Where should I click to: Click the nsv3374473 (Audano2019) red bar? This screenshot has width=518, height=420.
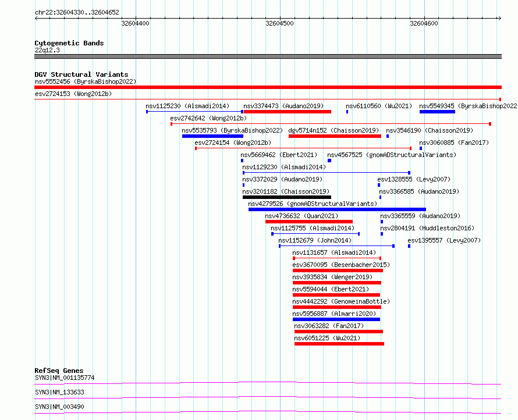(x=288, y=112)
